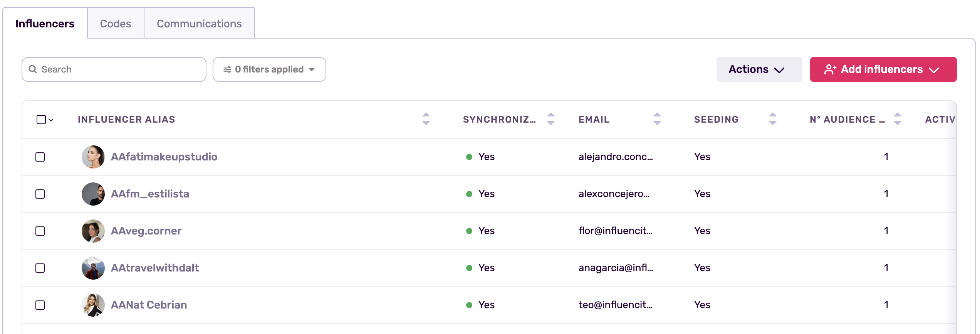Click the Synchronized column sort icon
The width and height of the screenshot is (980, 334).
tap(551, 119)
